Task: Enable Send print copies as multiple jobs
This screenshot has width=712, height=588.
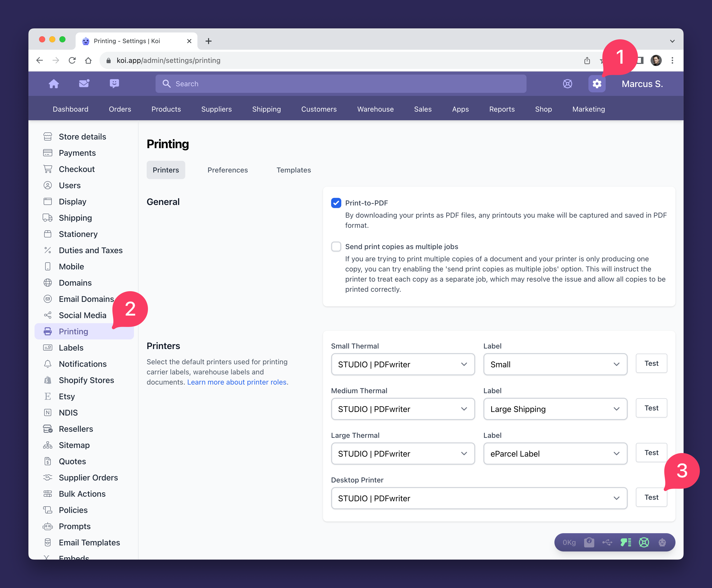Action: (336, 247)
